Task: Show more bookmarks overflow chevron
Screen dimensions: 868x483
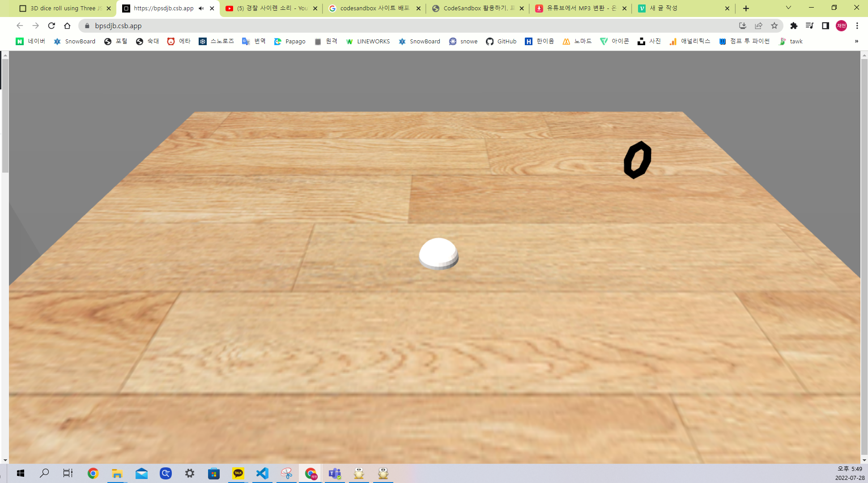Action: coord(856,41)
